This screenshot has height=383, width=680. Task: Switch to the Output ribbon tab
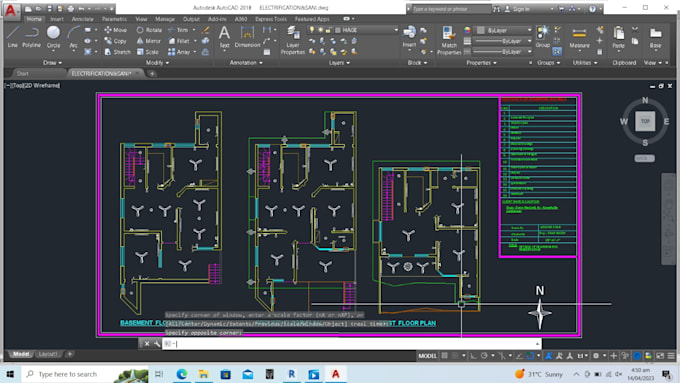pos(191,19)
